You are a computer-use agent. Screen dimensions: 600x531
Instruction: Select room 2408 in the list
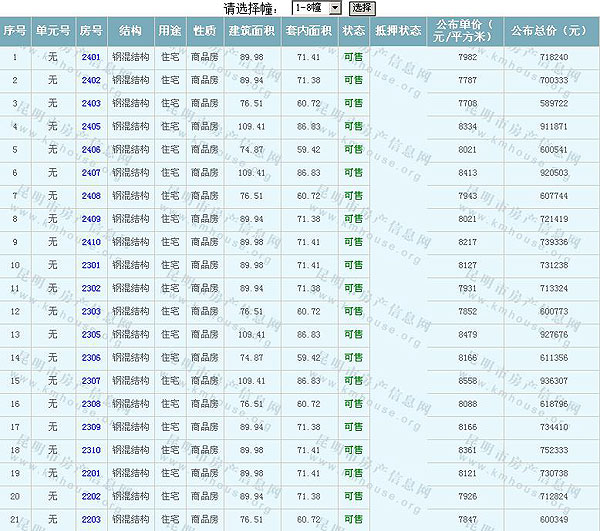[91, 196]
